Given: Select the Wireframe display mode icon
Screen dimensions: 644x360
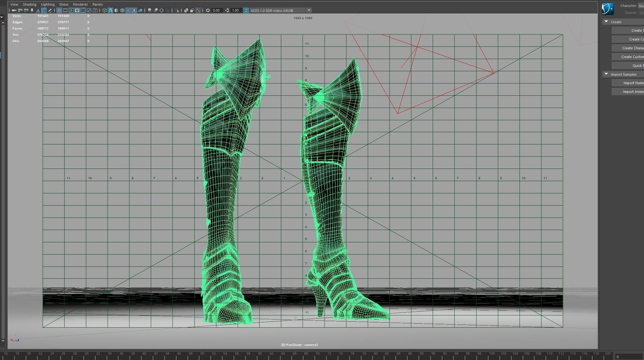Looking at the screenshot, I should (x=105, y=10).
